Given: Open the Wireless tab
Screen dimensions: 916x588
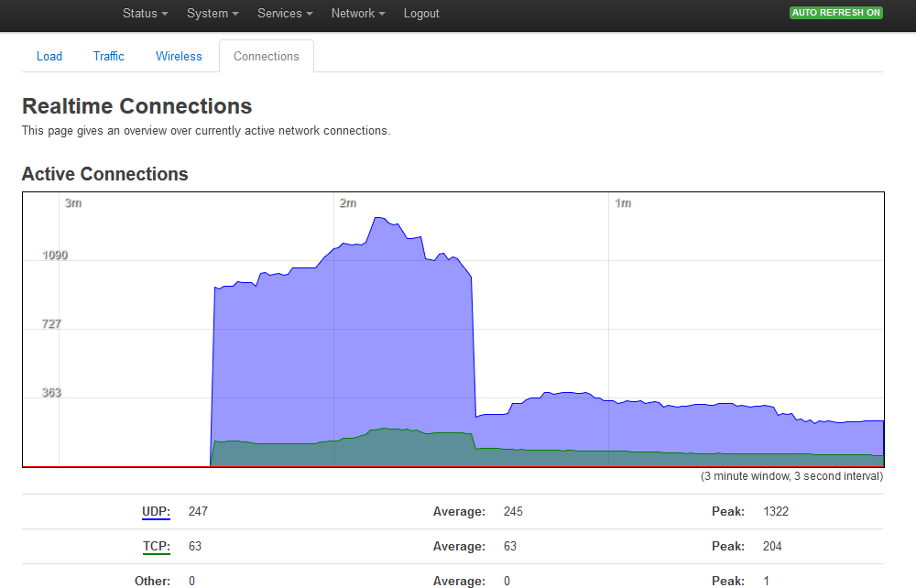Looking at the screenshot, I should (x=179, y=56).
